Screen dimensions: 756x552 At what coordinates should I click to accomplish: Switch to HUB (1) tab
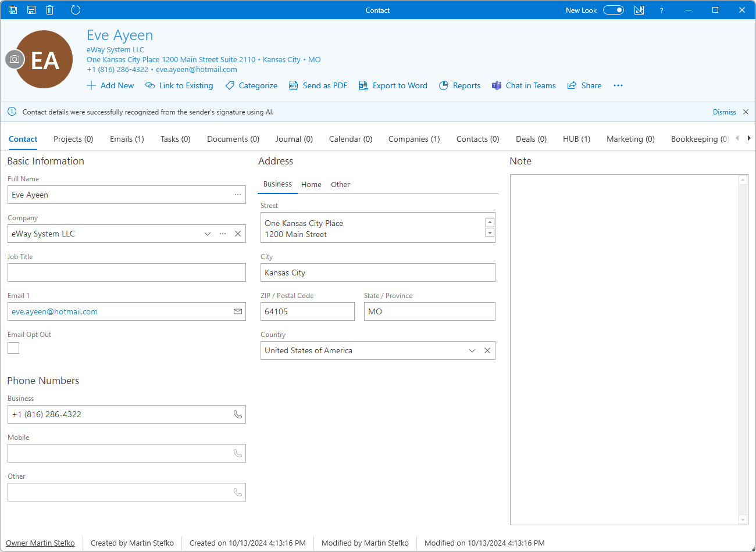(576, 139)
